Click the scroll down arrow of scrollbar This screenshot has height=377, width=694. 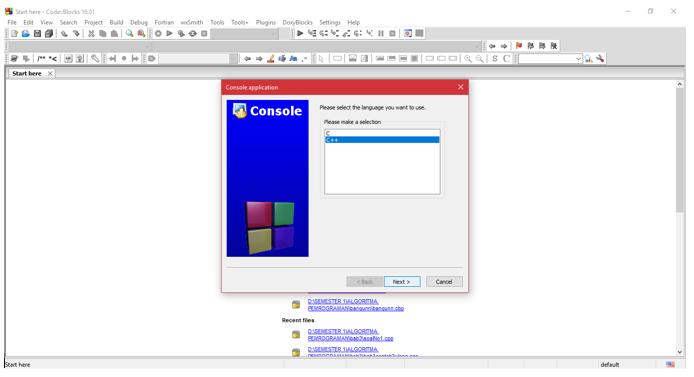click(x=680, y=352)
